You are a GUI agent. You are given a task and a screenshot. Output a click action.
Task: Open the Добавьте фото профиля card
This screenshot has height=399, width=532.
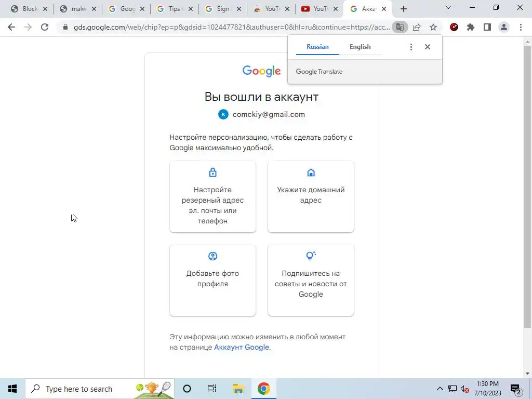212,280
